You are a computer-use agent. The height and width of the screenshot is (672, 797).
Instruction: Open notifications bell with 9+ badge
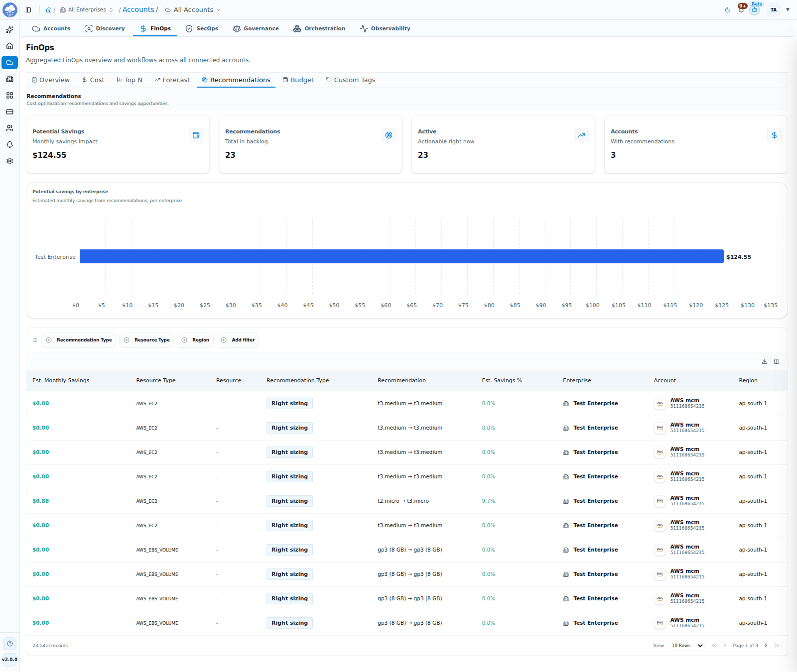741,9
